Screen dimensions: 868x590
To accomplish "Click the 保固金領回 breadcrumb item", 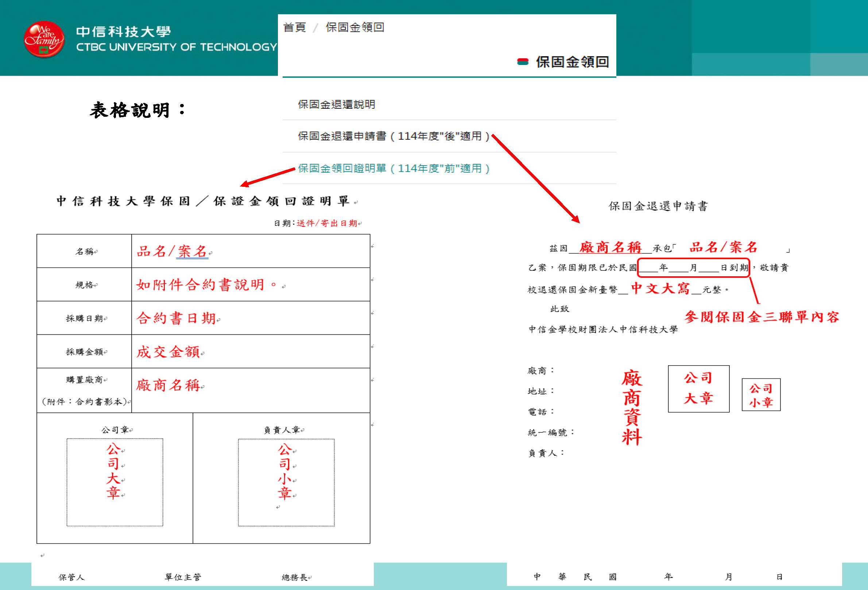I will (355, 27).
